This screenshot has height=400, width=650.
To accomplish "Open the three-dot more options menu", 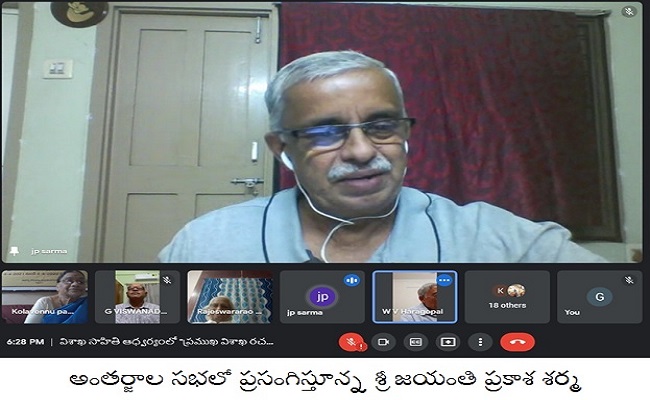I will coord(480,342).
